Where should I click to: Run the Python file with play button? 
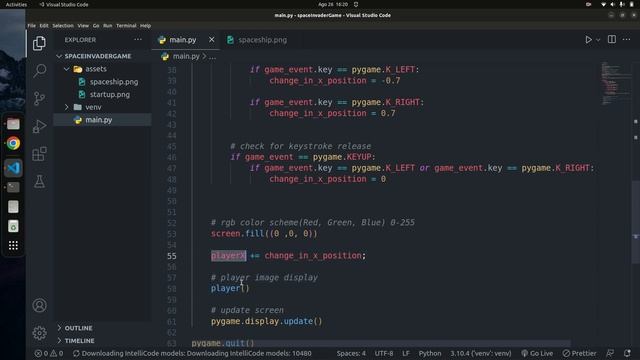click(588, 40)
